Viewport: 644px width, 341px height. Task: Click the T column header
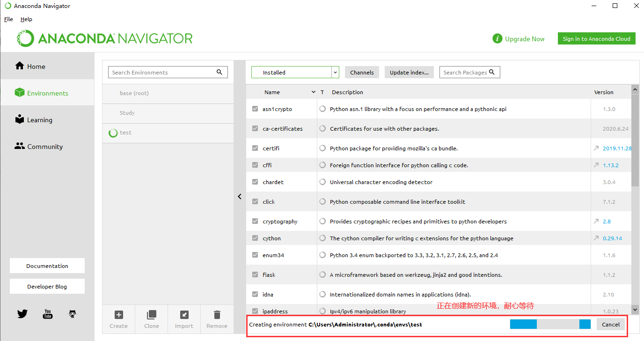pos(322,92)
